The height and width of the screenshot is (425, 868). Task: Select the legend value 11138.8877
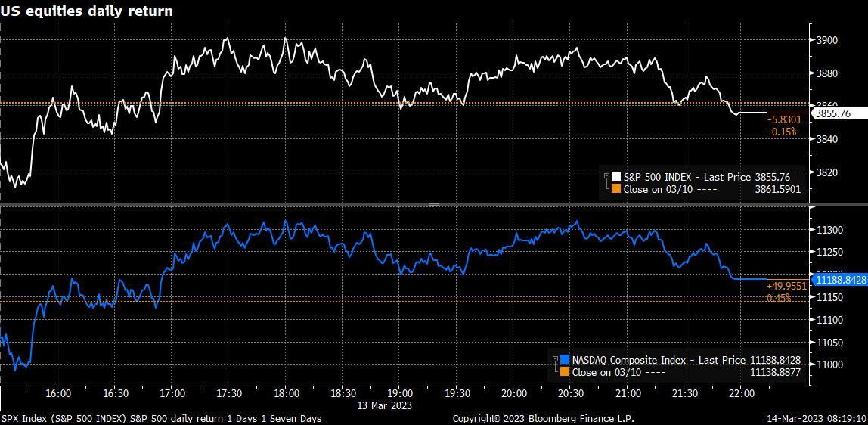point(775,372)
